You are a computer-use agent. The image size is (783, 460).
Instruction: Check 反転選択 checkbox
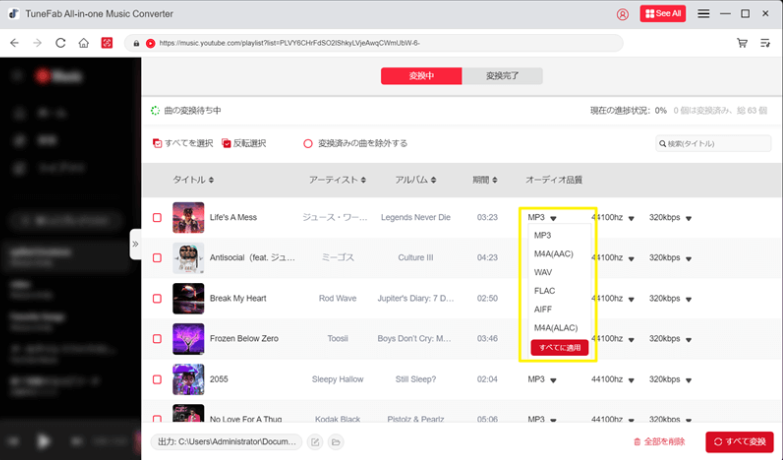pos(226,143)
